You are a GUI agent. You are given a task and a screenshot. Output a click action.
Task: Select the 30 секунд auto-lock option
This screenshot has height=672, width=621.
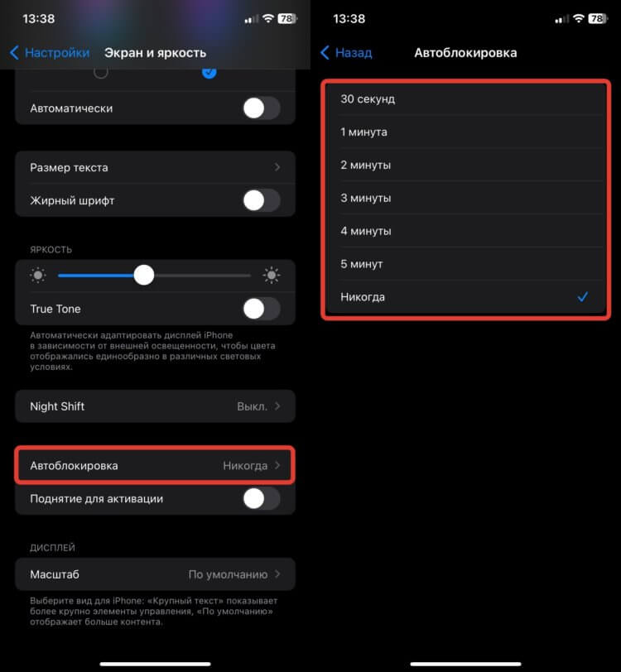[x=465, y=99]
